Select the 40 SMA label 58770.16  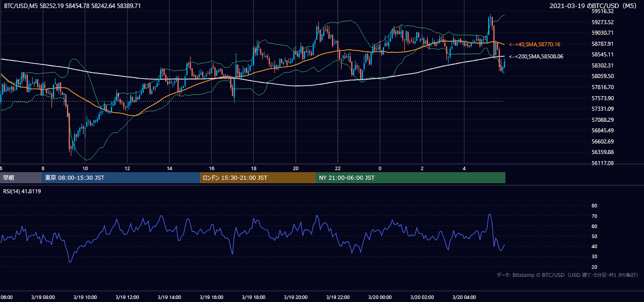(x=535, y=44)
